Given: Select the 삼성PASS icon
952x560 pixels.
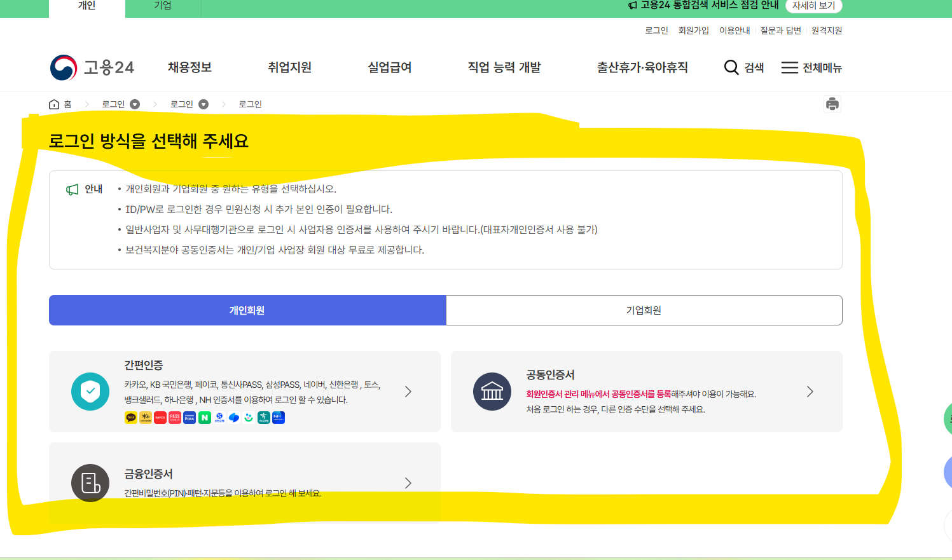Looking at the screenshot, I should click(189, 418).
